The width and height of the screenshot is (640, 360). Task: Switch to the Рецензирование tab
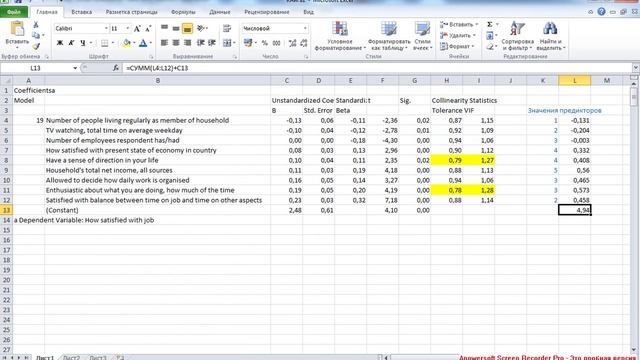click(267, 12)
